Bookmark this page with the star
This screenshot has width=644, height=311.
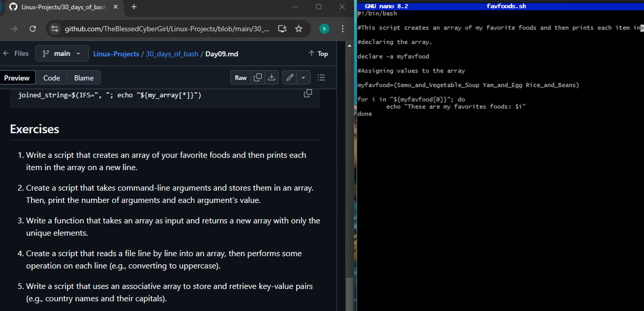point(299,27)
